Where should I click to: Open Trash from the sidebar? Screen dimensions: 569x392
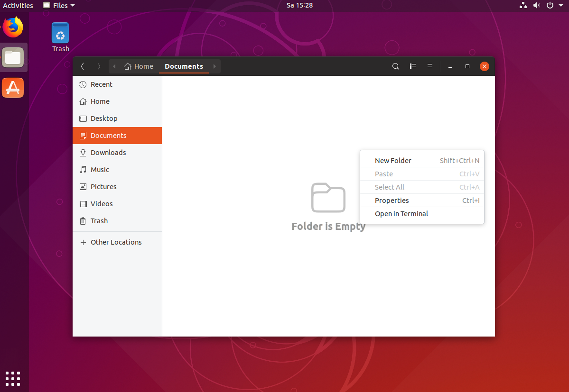[x=99, y=221]
